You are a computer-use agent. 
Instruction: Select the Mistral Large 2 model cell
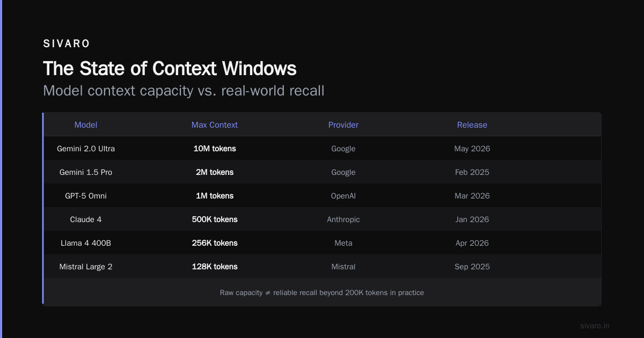coord(86,267)
